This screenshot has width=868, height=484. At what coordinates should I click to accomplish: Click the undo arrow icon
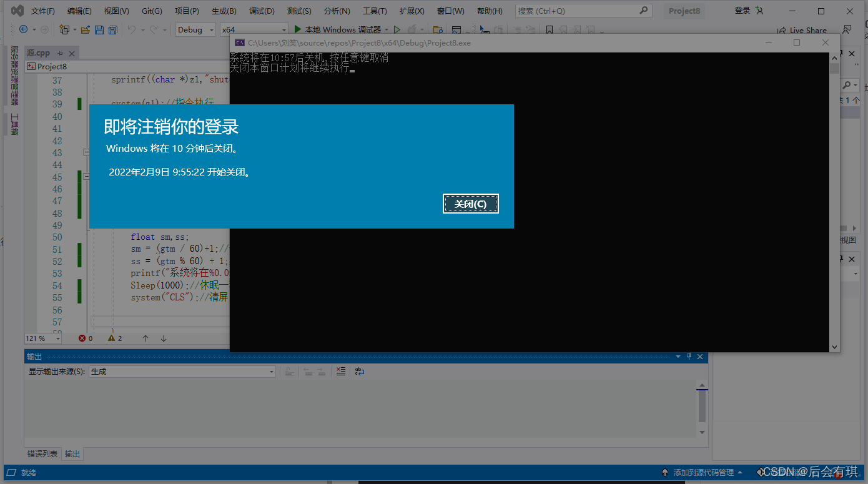click(x=131, y=29)
